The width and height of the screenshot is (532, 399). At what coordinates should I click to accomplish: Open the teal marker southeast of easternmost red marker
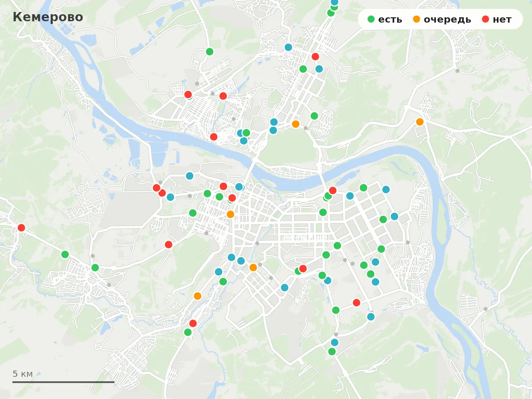pyautogui.click(x=371, y=317)
